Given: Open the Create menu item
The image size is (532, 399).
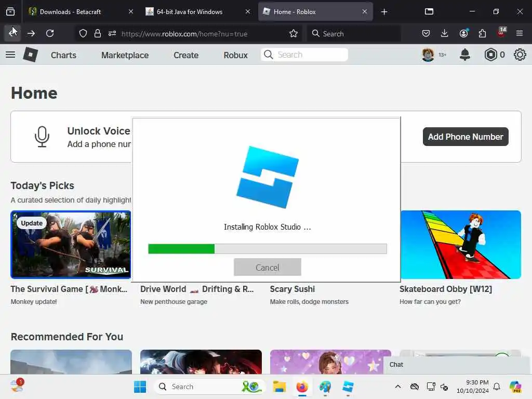Looking at the screenshot, I should click(186, 55).
